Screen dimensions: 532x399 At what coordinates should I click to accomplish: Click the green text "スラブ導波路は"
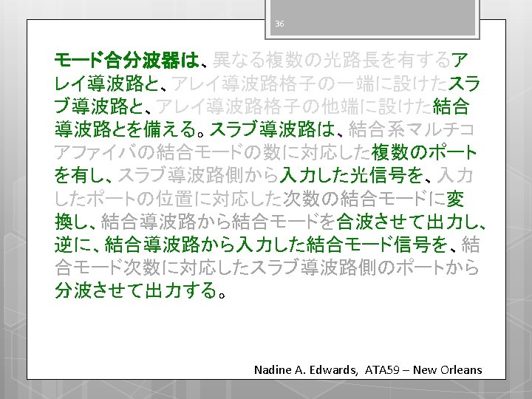pos(273,129)
